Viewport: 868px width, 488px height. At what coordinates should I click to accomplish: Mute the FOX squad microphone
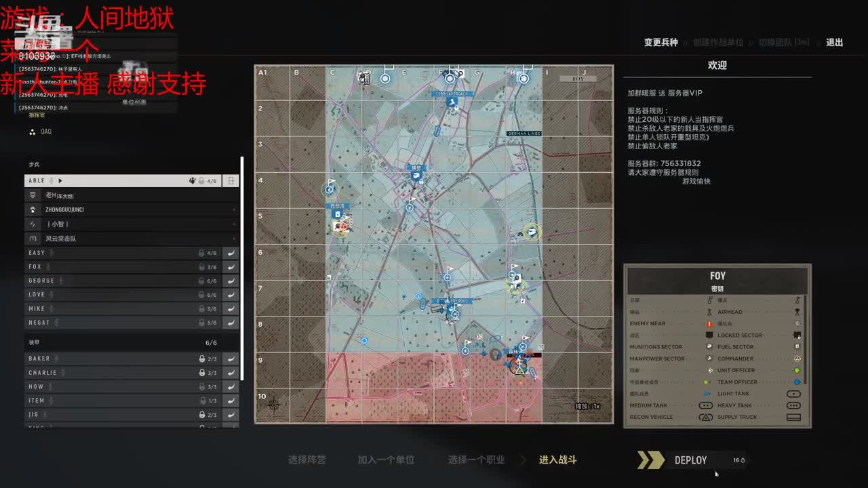[48, 267]
